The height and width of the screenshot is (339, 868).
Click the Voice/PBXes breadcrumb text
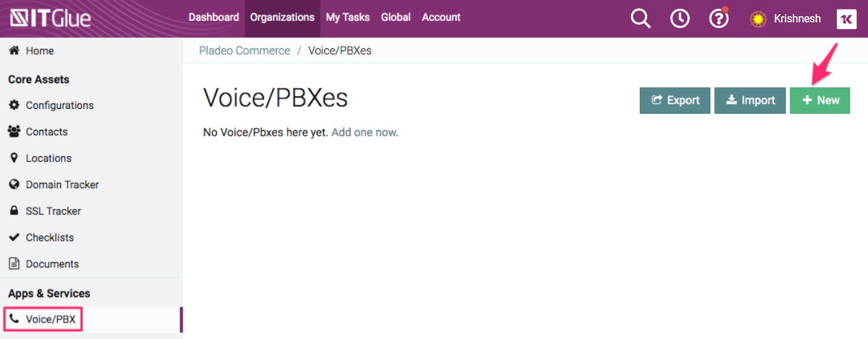tap(340, 51)
